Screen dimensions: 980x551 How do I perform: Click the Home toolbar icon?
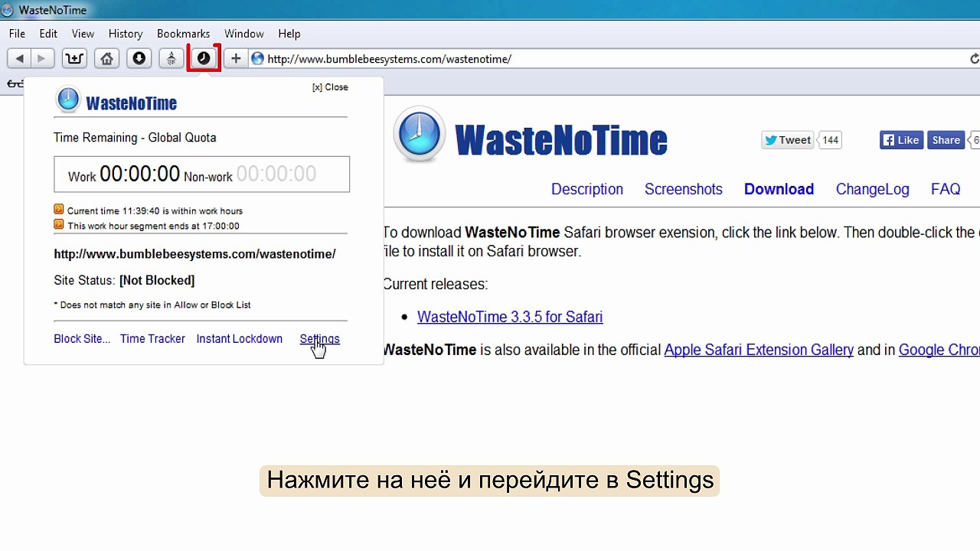(106, 59)
